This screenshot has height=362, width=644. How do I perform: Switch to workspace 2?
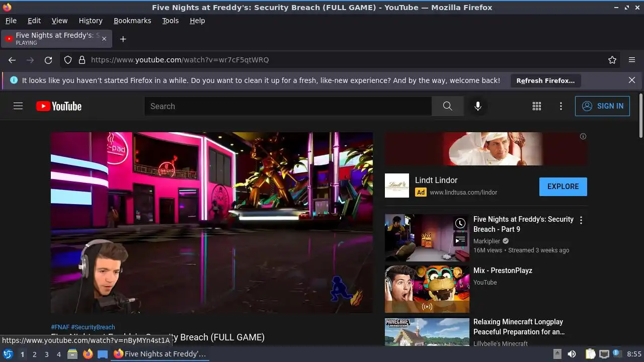[x=34, y=354]
